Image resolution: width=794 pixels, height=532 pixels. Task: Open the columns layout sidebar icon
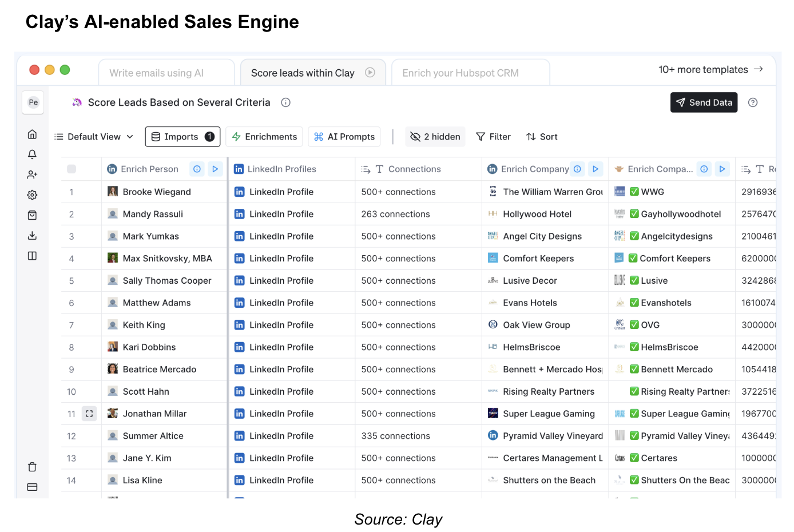[x=33, y=256]
